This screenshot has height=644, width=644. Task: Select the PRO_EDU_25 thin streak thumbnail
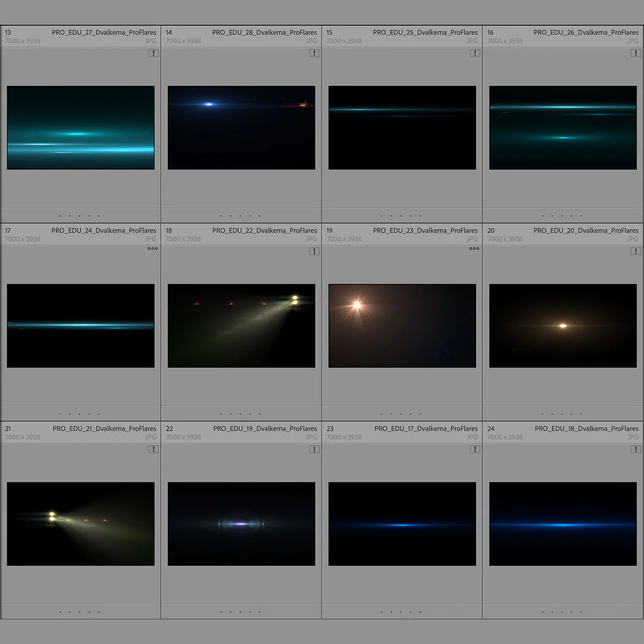[x=402, y=128]
